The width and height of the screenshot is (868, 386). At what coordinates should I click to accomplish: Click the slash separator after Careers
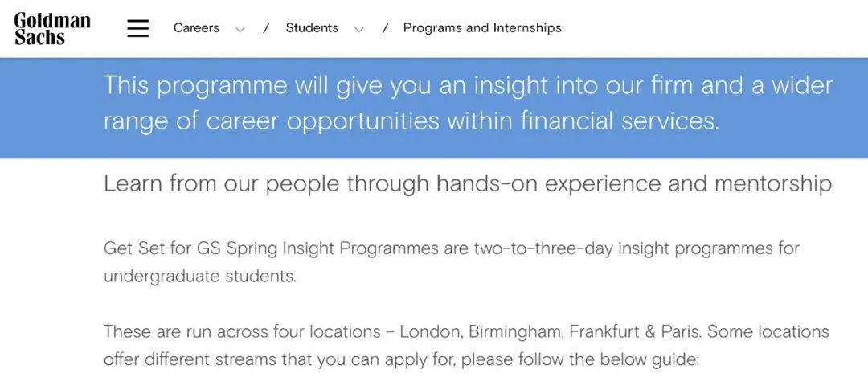(266, 28)
